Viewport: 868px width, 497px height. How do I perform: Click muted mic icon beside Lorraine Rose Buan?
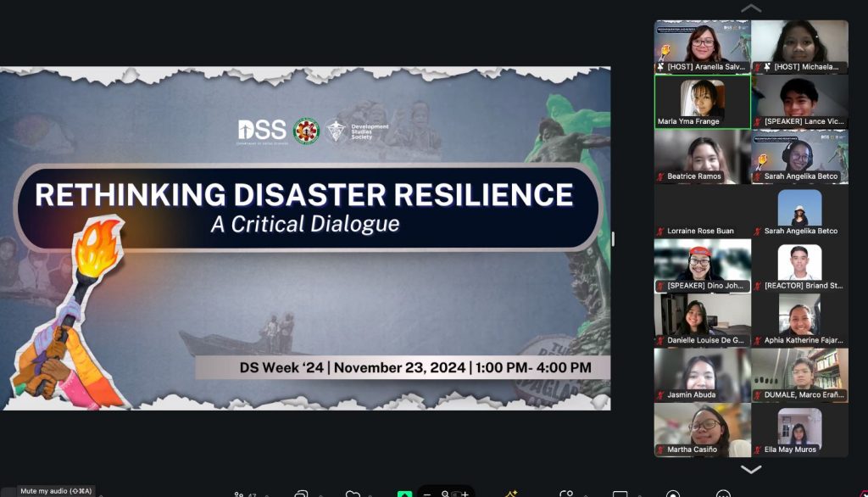(x=660, y=231)
